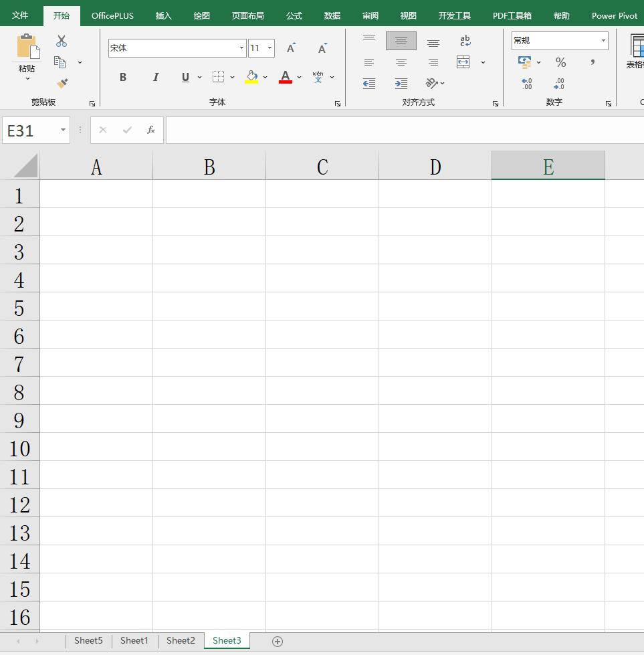644x655 pixels.
Task: Decrease decimal places
Action: [559, 84]
